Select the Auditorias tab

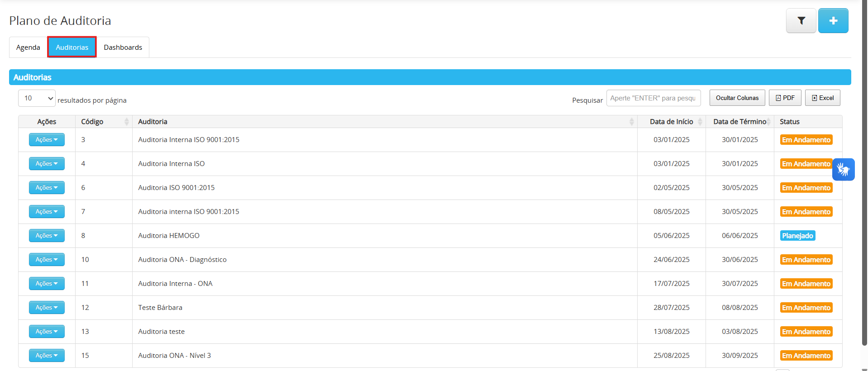tap(72, 48)
